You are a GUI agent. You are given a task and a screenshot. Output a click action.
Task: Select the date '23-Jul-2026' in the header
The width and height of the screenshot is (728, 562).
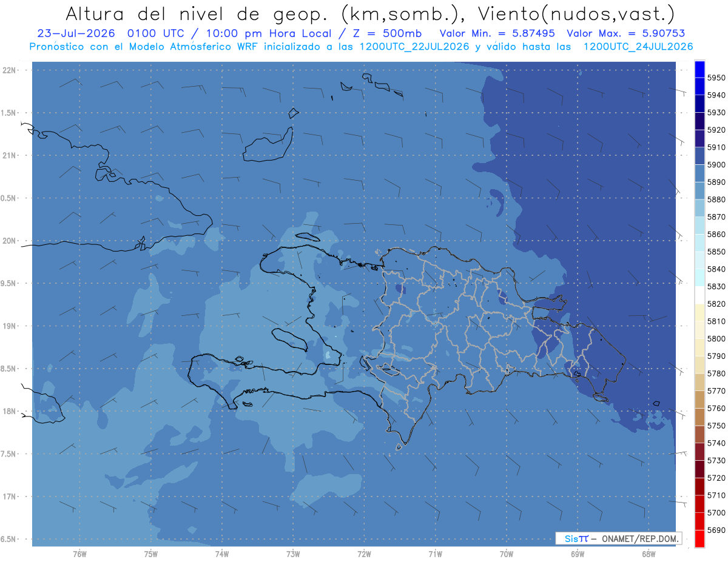pos(76,33)
